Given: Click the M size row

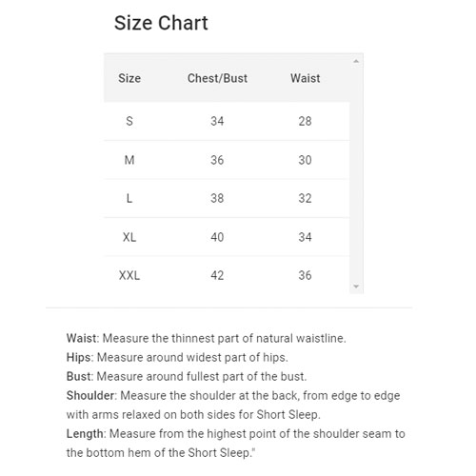Looking at the screenshot, I should coord(227,160).
